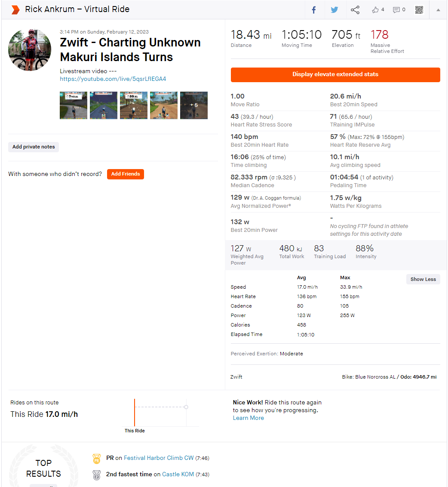Open the YouTube livestream link

(113, 79)
